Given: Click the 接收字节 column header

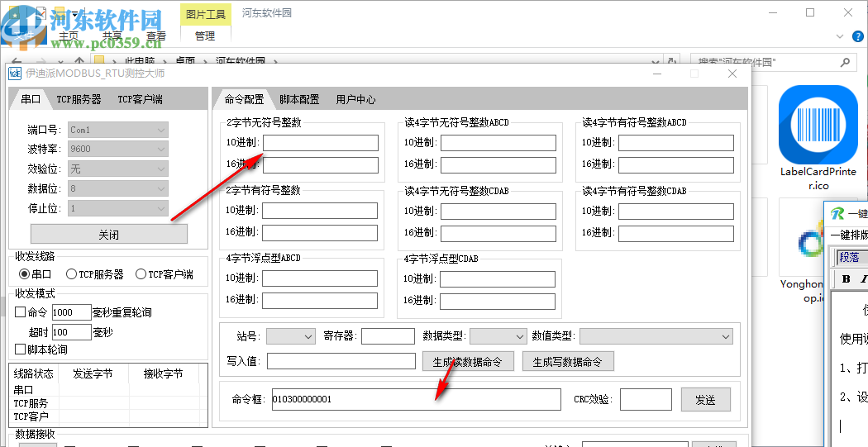Looking at the screenshot, I should [164, 374].
